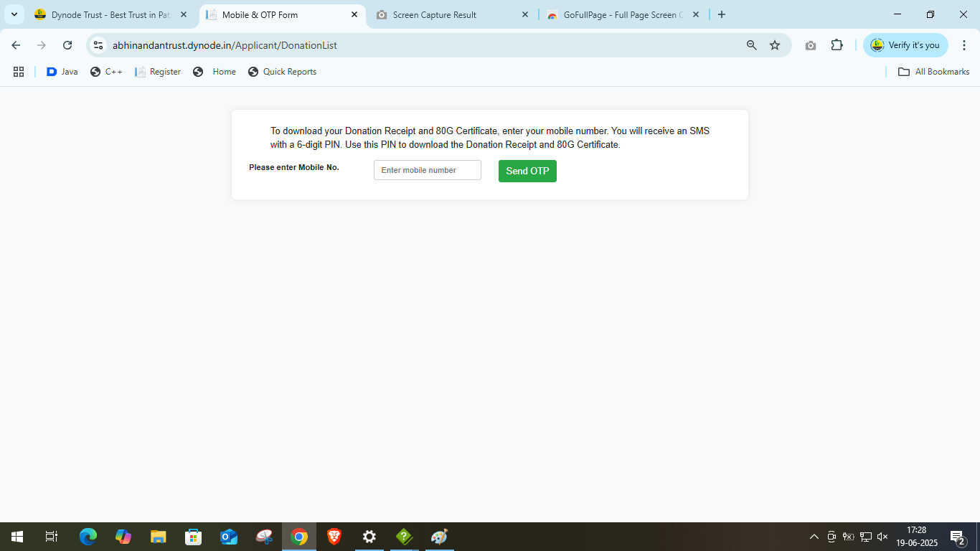Open the page zoom magnifier icon

pyautogui.click(x=751, y=45)
